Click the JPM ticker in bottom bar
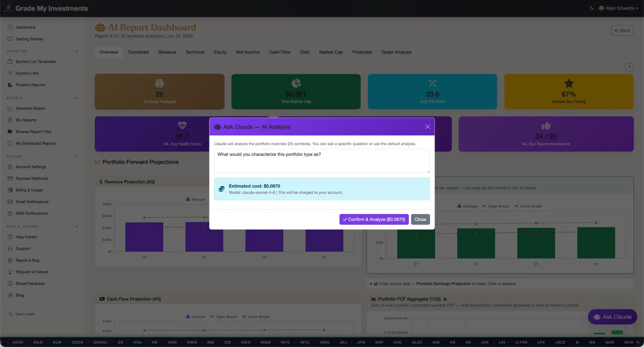 [x=361, y=343]
